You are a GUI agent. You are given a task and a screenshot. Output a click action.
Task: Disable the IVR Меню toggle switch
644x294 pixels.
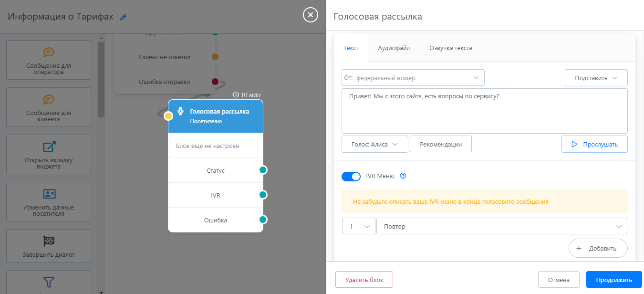[351, 177]
